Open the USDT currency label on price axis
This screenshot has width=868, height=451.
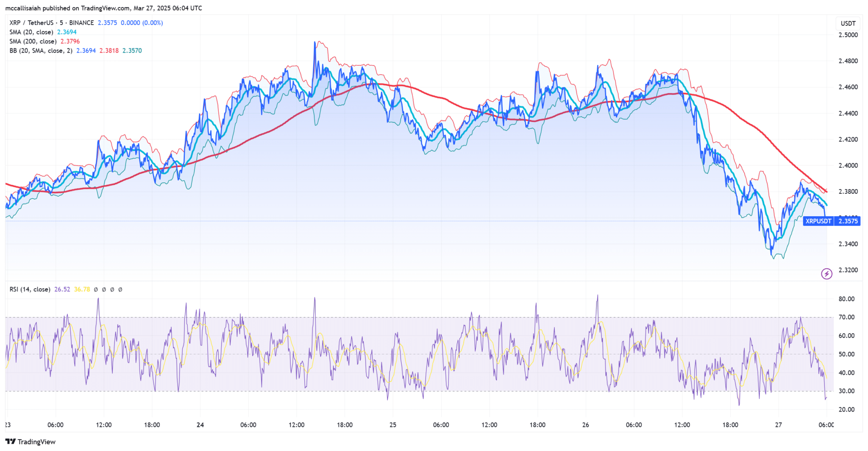[848, 23]
